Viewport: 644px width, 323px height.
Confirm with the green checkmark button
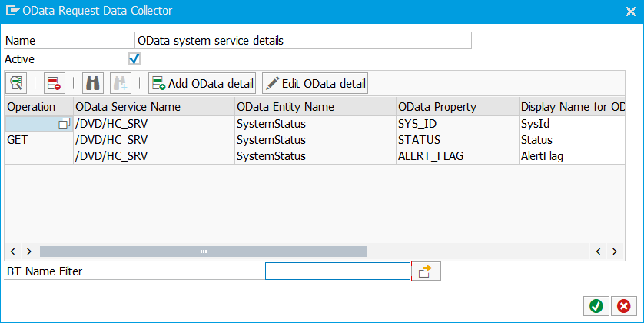(x=596, y=306)
